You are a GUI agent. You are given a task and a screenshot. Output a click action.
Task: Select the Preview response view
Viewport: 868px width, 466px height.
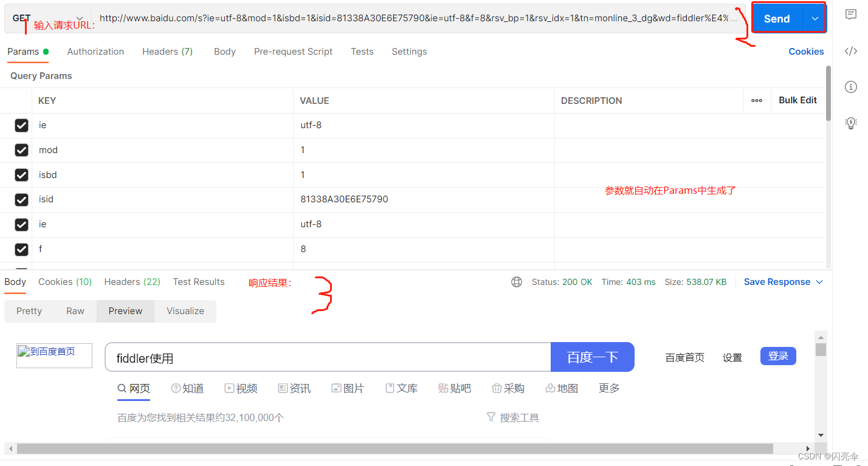pos(125,311)
